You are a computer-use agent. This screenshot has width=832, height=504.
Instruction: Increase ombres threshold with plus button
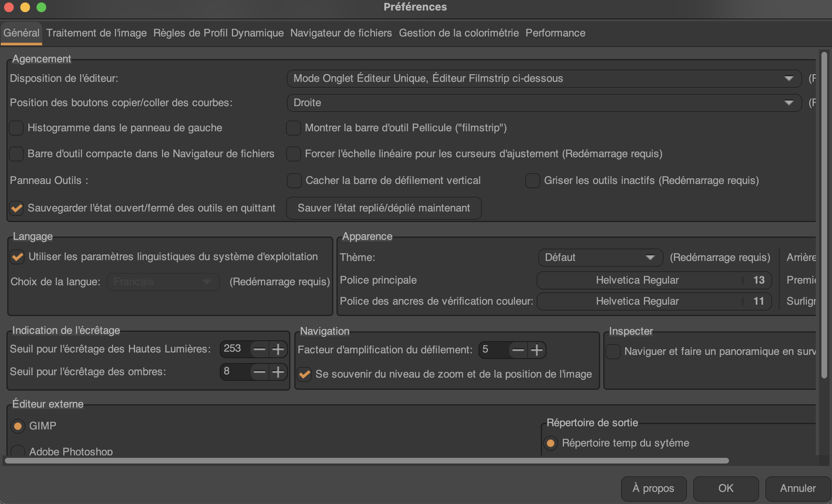278,372
